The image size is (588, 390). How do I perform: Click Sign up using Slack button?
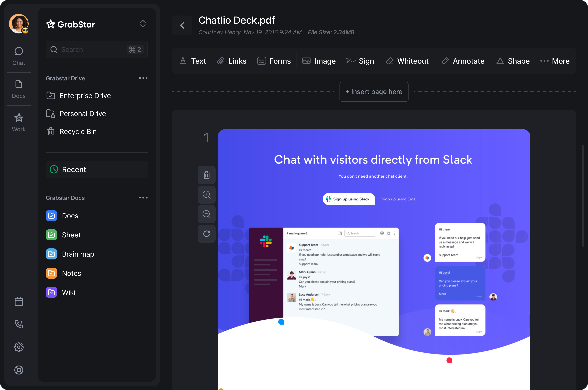[x=349, y=199]
